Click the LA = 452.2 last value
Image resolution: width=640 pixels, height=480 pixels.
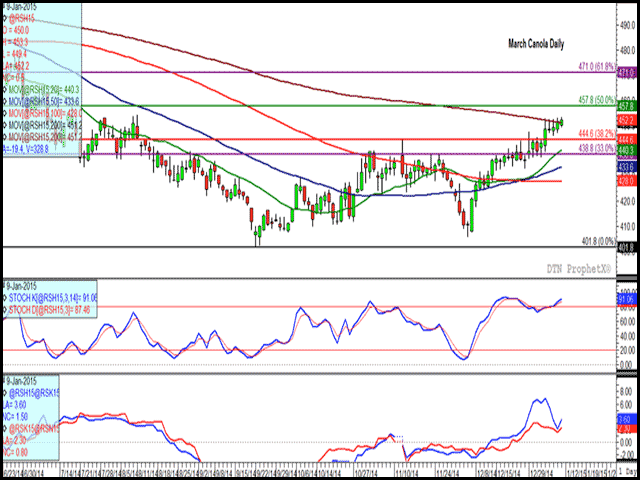pos(17,65)
